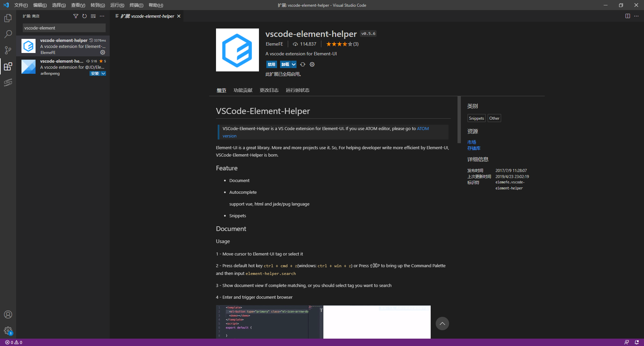
Task: Click the fifth activity bar icon below Extensions
Action: [8, 82]
